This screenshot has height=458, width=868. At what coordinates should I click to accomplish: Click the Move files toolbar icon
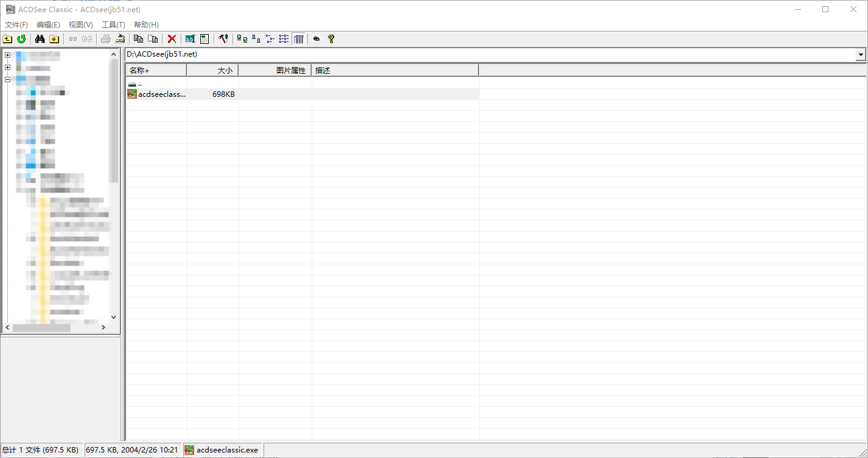tap(153, 39)
